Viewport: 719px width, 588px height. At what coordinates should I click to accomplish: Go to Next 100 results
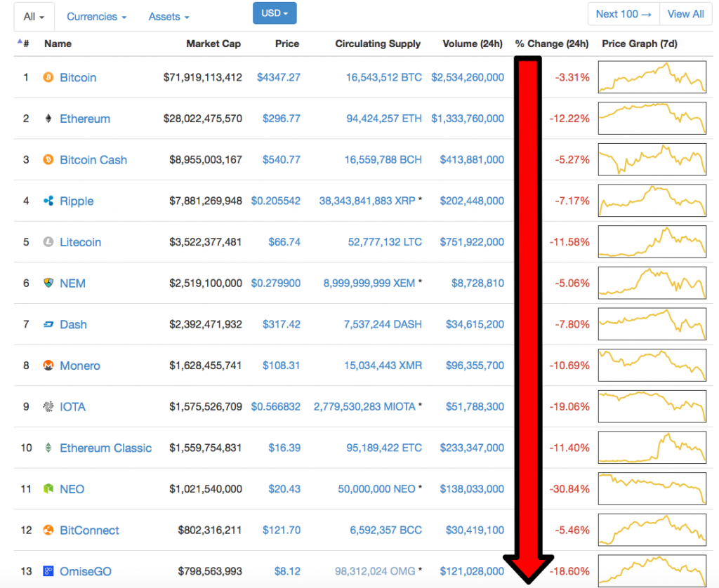click(624, 14)
